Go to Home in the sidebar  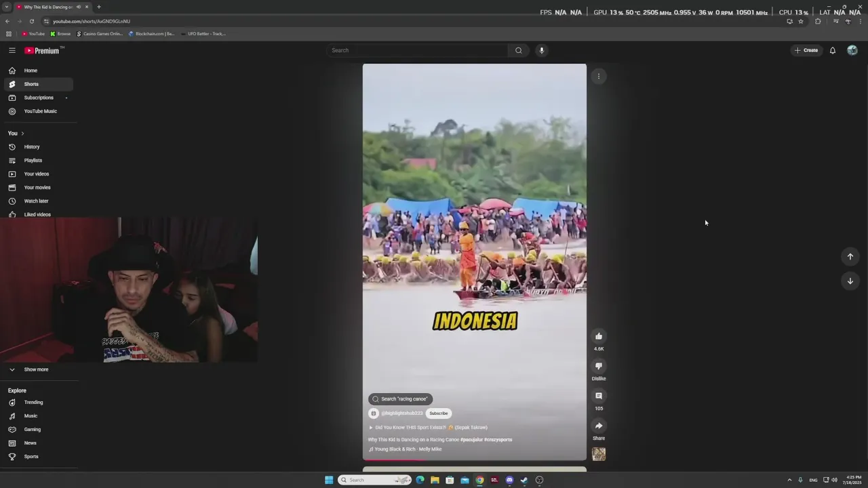click(38, 70)
